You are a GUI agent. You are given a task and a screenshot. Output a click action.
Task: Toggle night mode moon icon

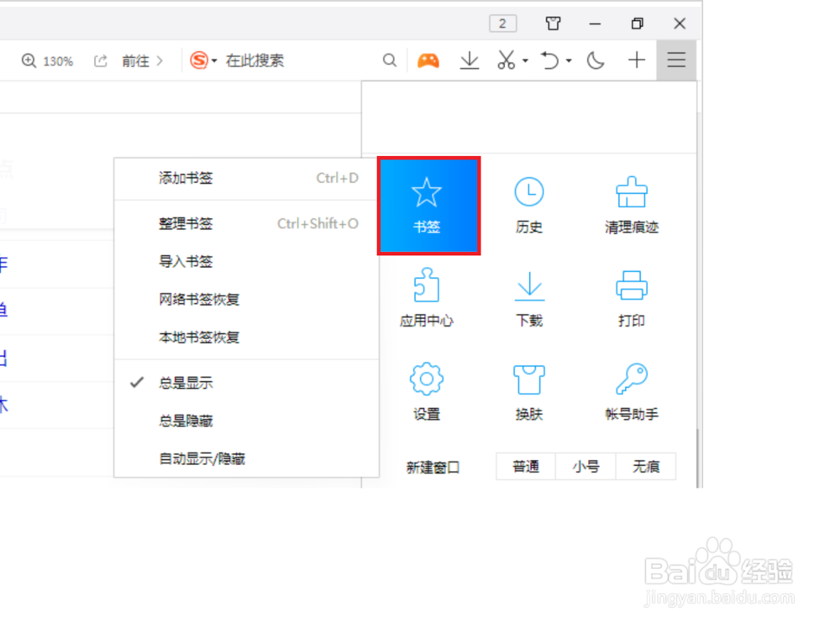pyautogui.click(x=596, y=60)
